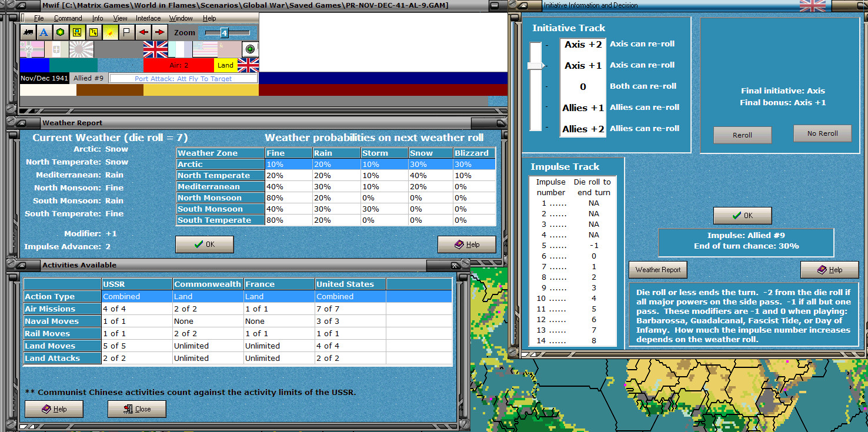Click the red left arrow icon
The width and height of the screenshot is (868, 432).
[143, 32]
